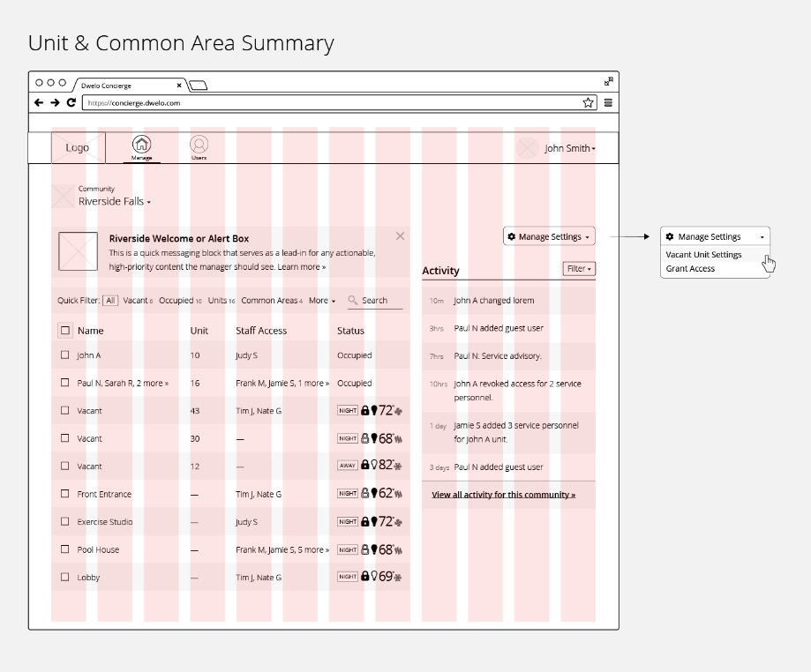This screenshot has height=672, width=811.
Task: Click the lock icon for Pool House
Action: pyautogui.click(x=365, y=549)
